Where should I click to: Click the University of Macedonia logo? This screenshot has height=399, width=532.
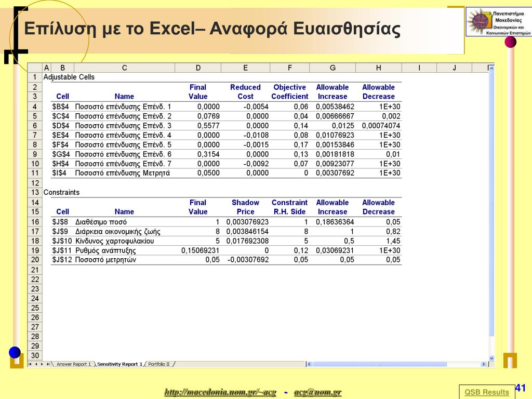499,22
